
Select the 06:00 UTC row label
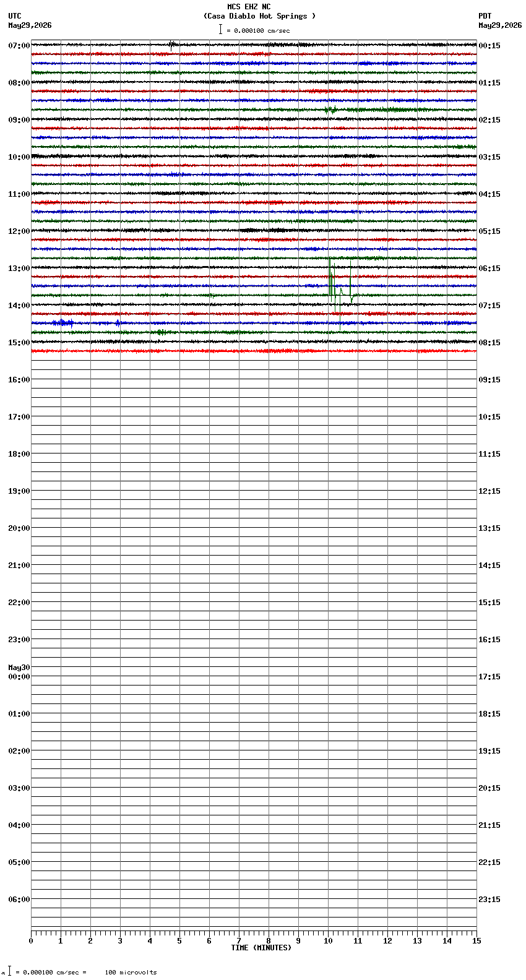pos(19,899)
